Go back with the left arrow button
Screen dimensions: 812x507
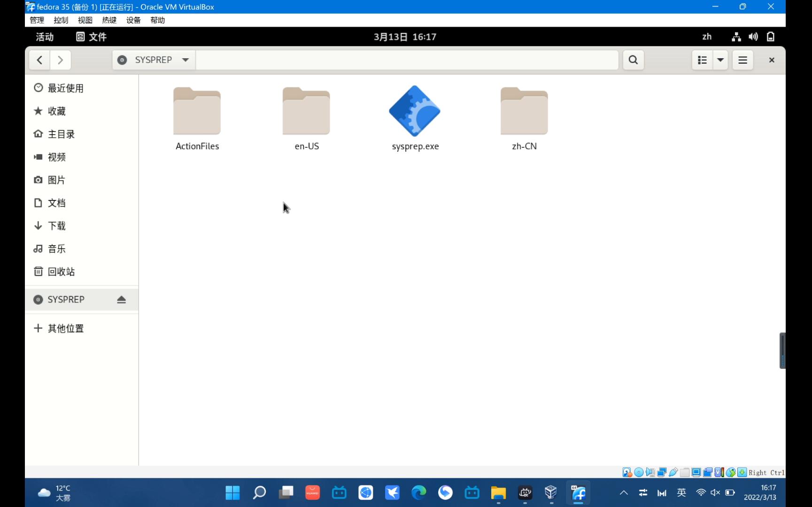coord(39,60)
